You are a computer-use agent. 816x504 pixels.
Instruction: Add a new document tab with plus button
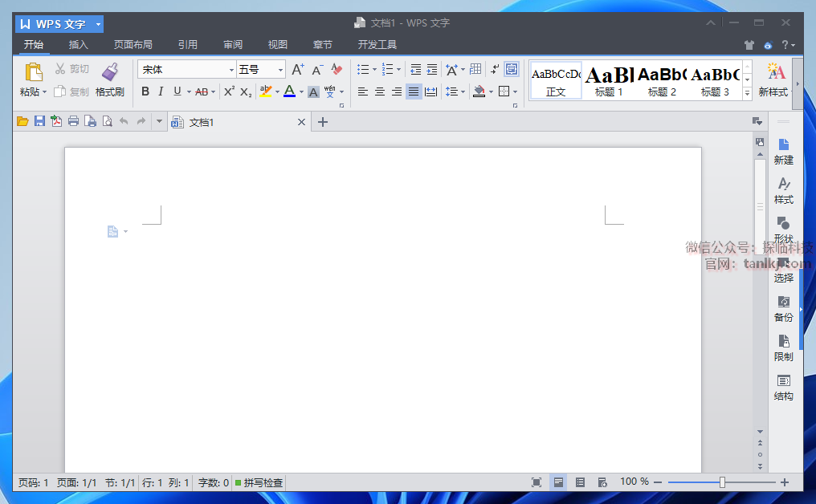pos(323,122)
